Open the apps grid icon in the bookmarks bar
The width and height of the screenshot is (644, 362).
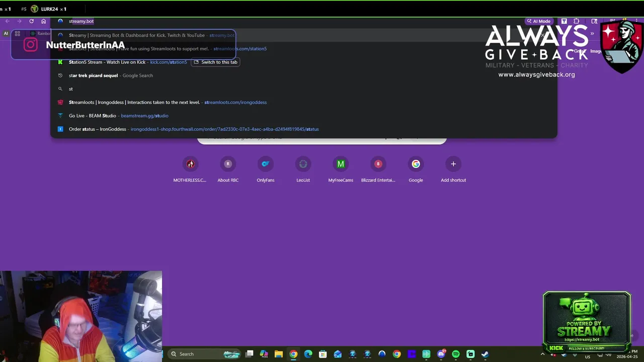tap(17, 34)
